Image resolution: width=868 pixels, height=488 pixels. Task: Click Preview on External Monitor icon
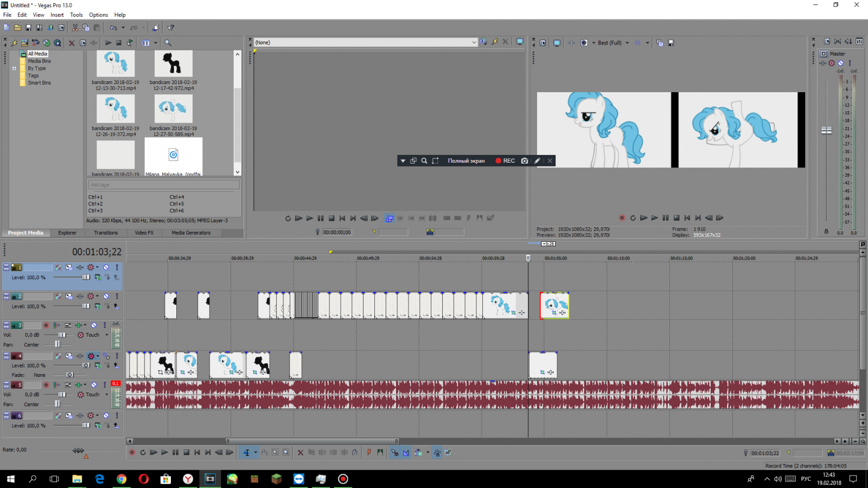(557, 43)
